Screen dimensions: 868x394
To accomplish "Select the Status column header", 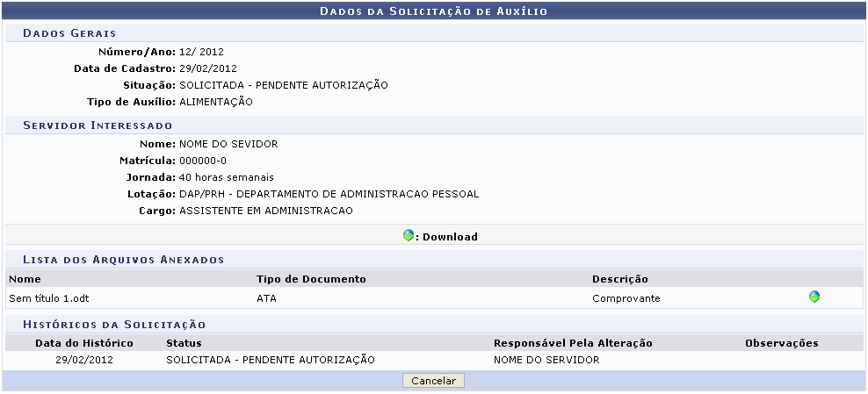I will 184,343.
